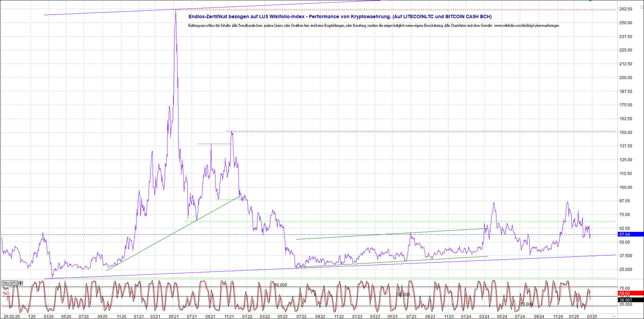The height and width of the screenshot is (319, 644).
Task: Click 25.000 on the stochastic scale
Action: (626, 305)
